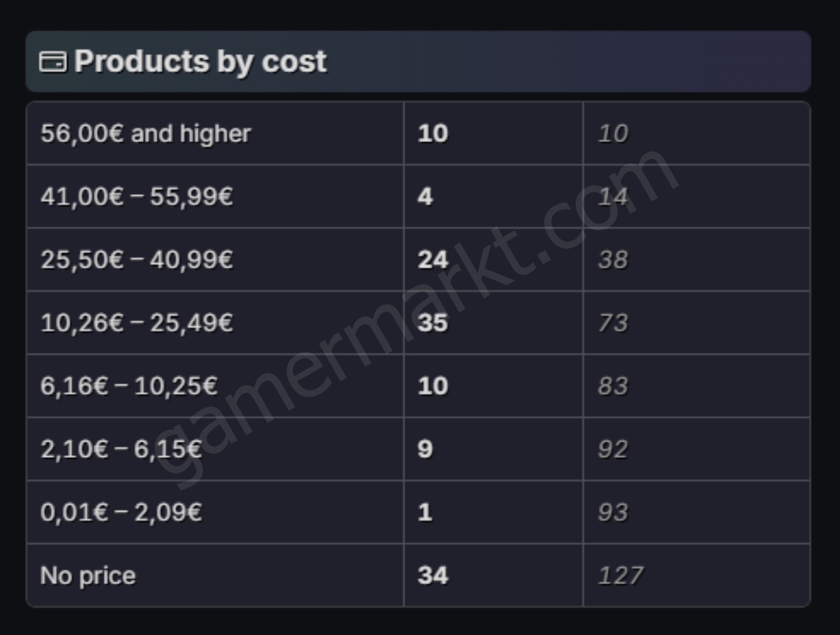Click the 2,10€ – 6,15€ price range

[x=121, y=449]
